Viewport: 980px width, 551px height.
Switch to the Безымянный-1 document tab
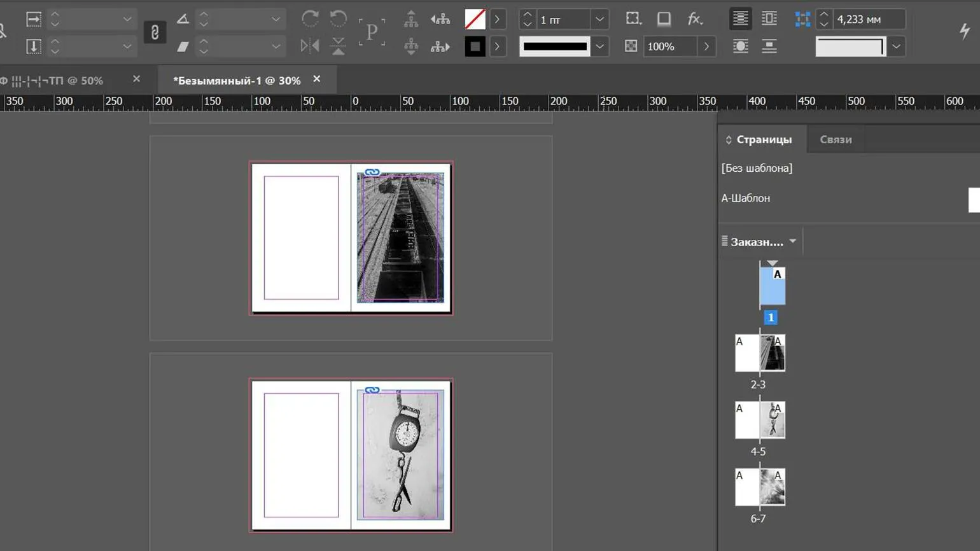coord(237,81)
